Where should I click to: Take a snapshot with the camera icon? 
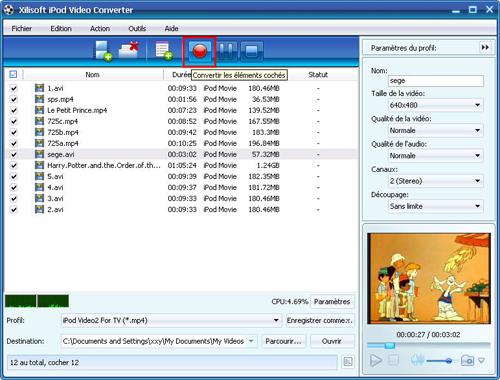(x=467, y=360)
